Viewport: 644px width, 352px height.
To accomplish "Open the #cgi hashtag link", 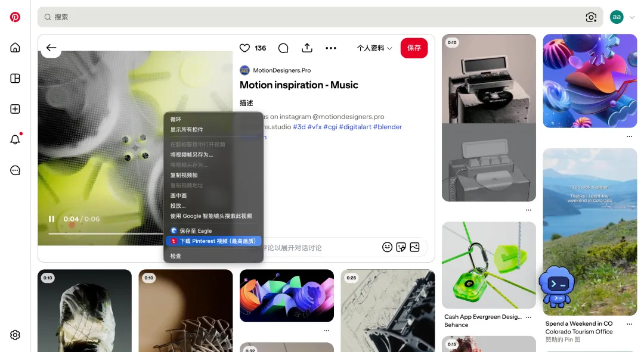I will click(x=330, y=127).
